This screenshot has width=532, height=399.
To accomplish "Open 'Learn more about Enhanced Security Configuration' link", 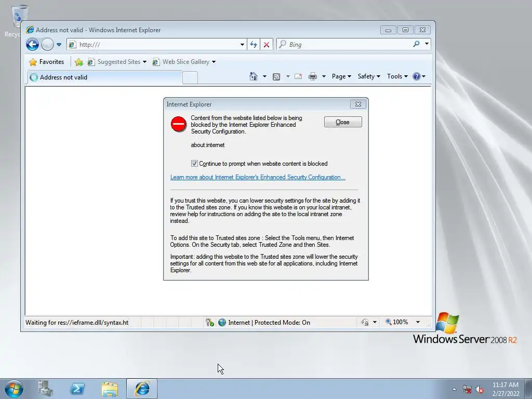I will tap(258, 177).
